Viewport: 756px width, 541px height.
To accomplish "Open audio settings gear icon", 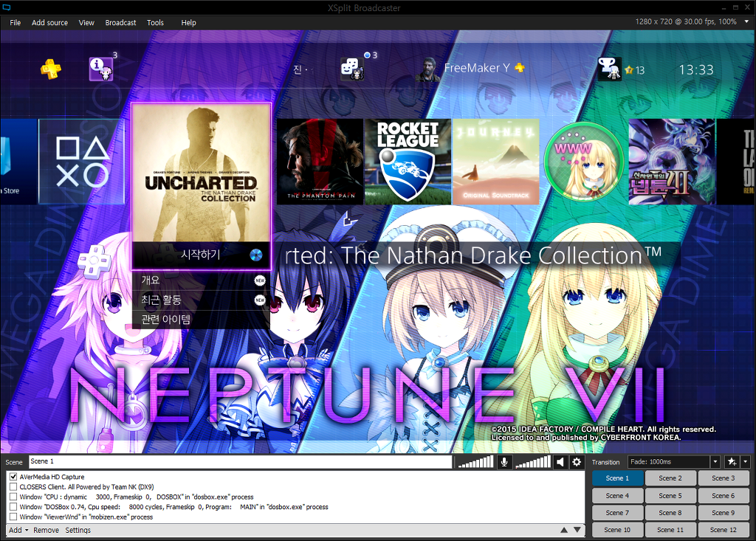I will click(x=576, y=462).
